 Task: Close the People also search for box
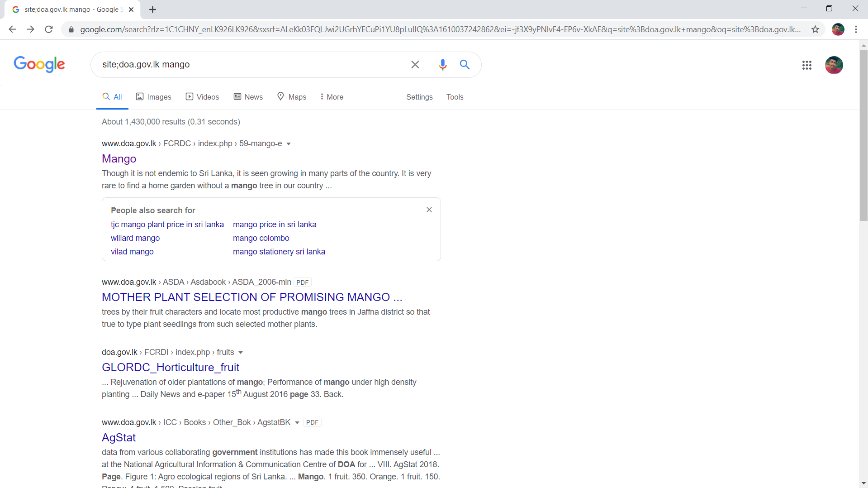click(429, 210)
